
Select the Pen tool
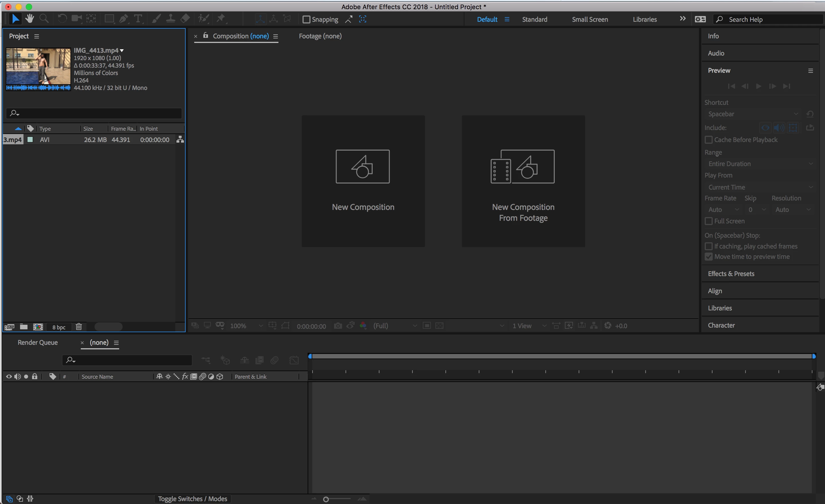[123, 19]
